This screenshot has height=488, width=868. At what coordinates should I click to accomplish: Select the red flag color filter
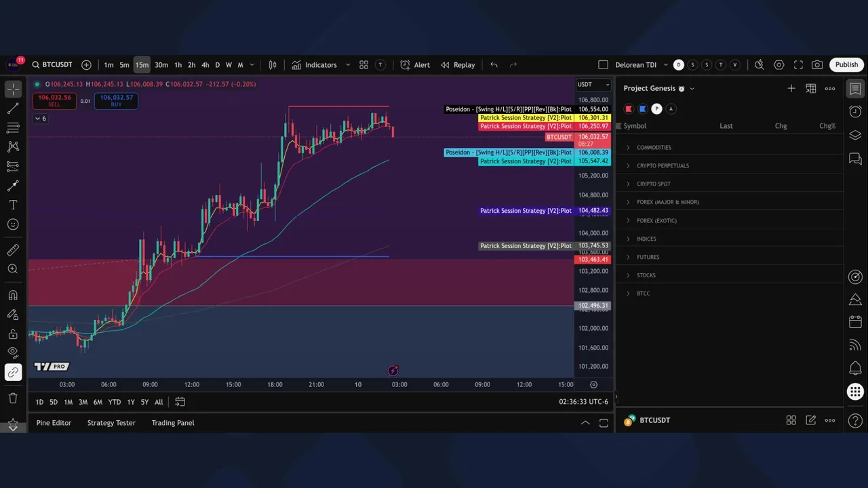click(629, 109)
